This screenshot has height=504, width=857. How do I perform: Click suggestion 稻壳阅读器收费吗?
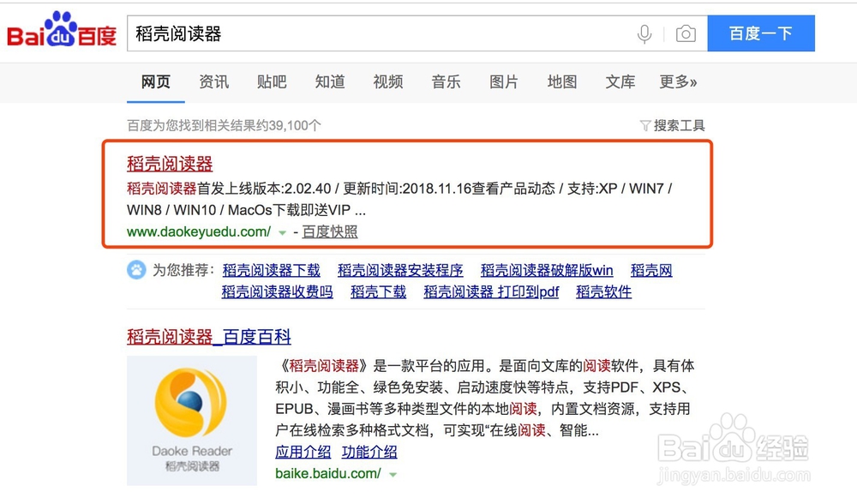(277, 292)
